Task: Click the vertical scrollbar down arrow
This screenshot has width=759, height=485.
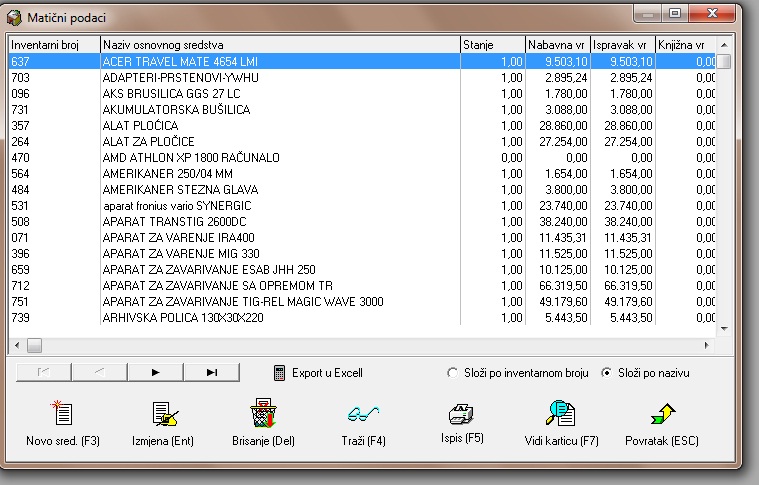Action: click(724, 329)
